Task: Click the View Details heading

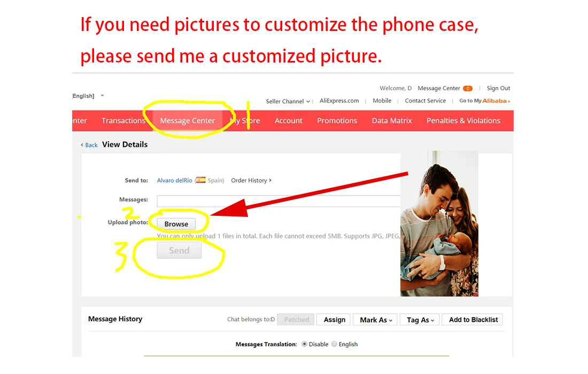Action: click(125, 144)
